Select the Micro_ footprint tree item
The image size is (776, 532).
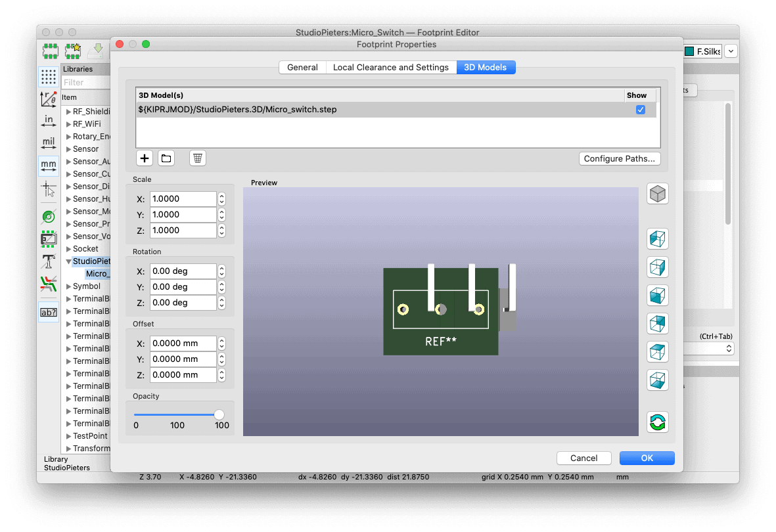[x=97, y=274]
